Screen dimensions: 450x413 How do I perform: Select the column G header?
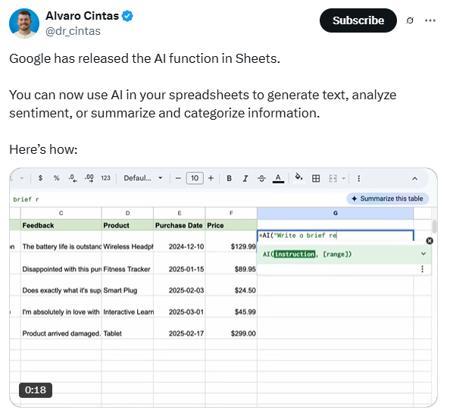pos(335,213)
